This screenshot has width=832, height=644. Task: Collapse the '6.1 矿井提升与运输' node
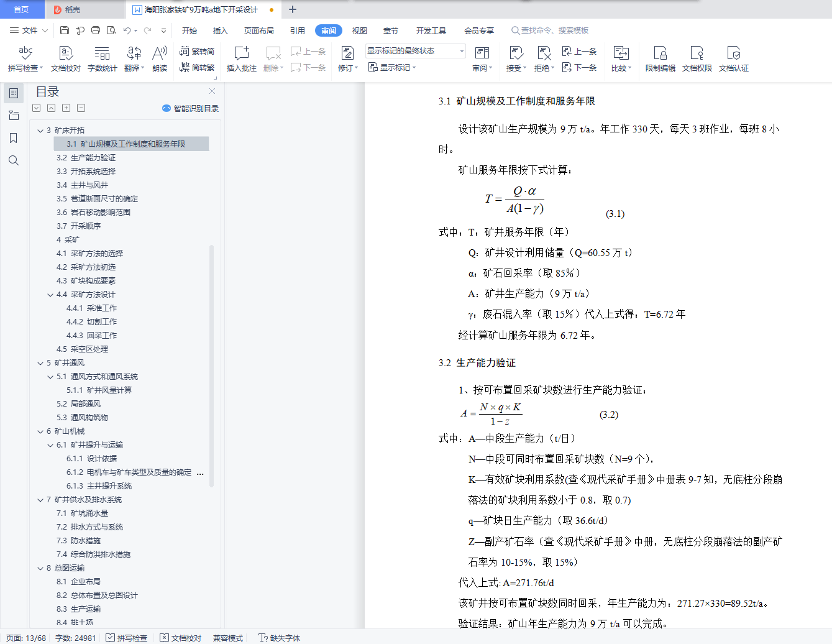coord(50,445)
